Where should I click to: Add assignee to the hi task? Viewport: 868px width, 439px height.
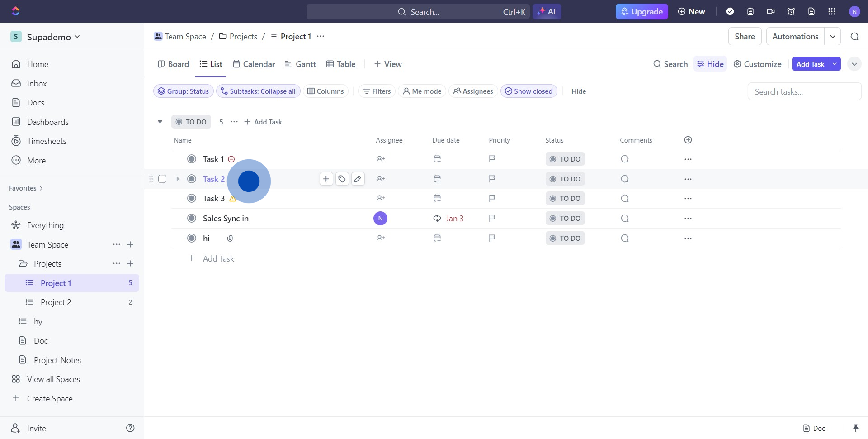point(381,239)
